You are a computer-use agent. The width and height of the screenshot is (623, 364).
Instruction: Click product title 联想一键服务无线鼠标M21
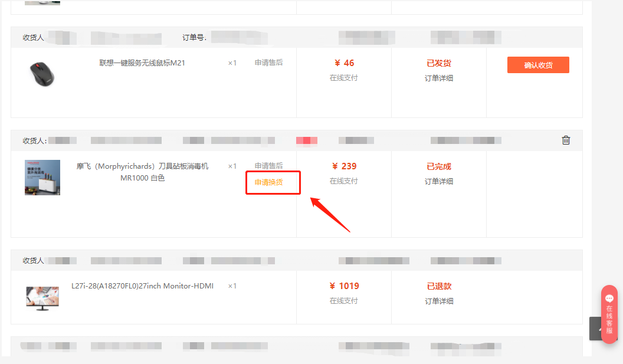tap(142, 63)
